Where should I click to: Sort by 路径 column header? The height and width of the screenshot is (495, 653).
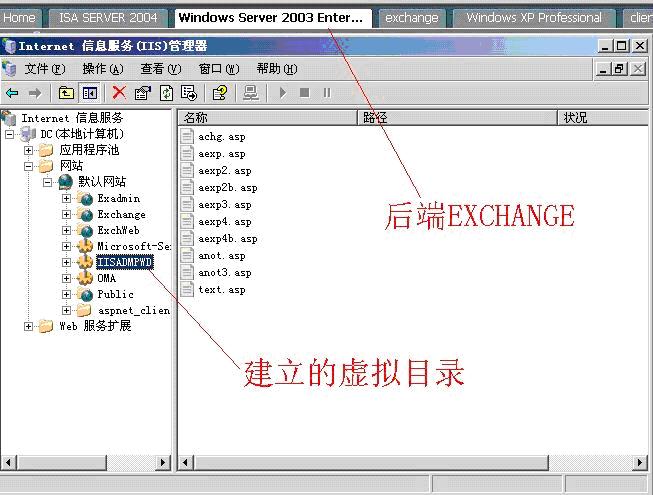(457, 118)
